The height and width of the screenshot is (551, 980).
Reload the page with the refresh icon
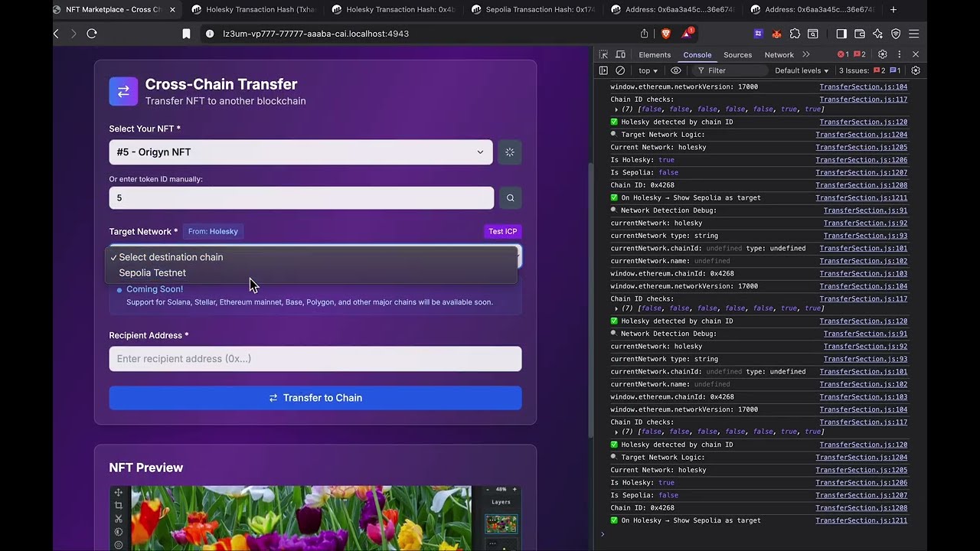pos(92,34)
